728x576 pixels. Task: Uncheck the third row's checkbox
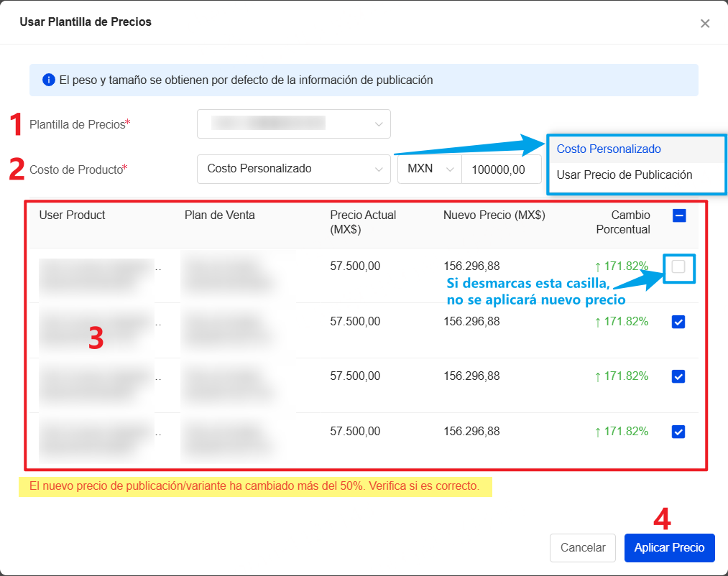click(678, 376)
